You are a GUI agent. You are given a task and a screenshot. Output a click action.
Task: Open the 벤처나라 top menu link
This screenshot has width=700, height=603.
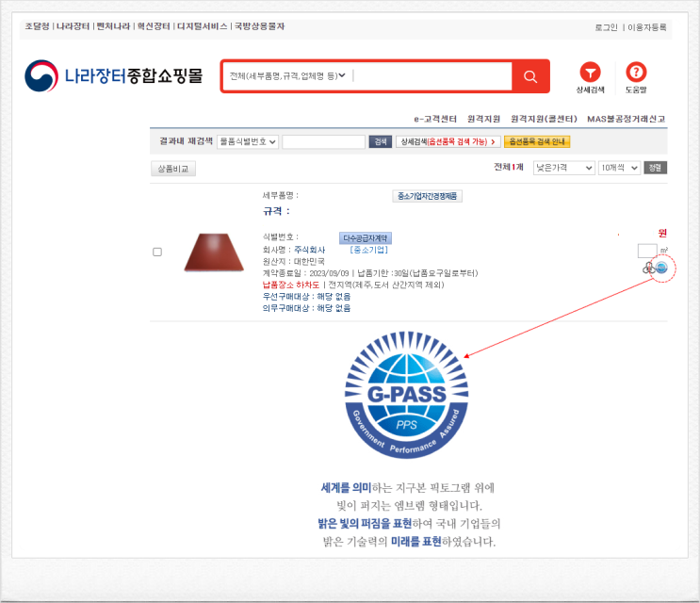[x=113, y=26]
